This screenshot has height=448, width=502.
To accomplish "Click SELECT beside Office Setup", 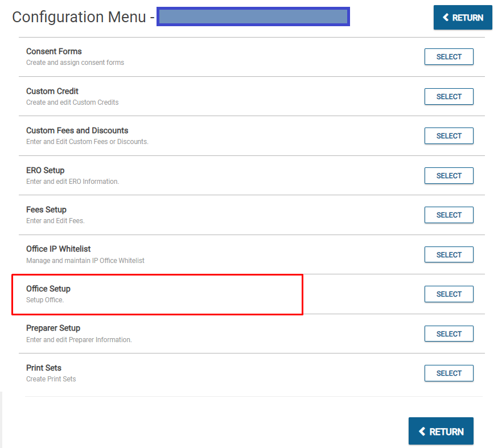I will pyautogui.click(x=448, y=294).
